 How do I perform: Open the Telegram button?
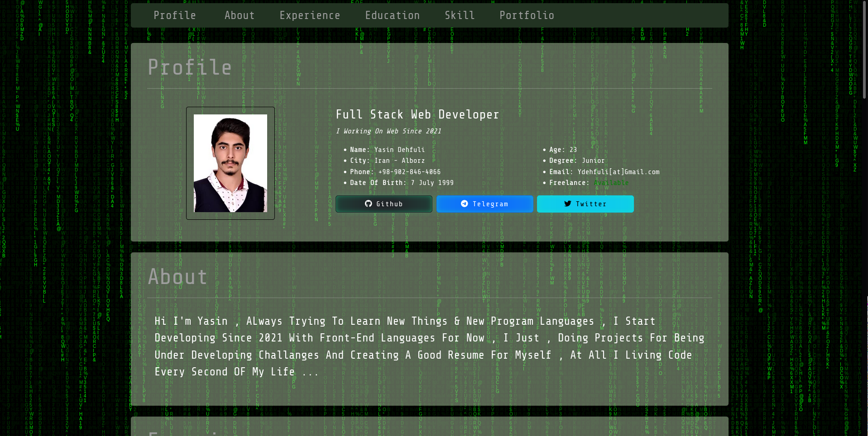pos(485,204)
